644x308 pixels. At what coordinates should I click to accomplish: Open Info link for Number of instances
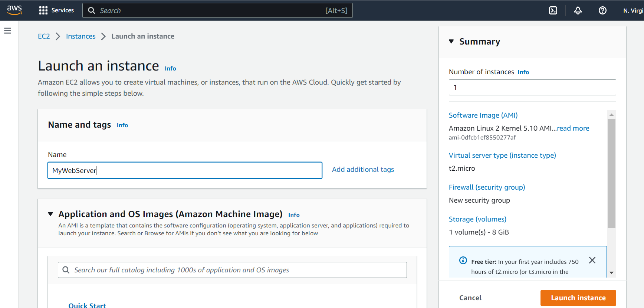pyautogui.click(x=523, y=72)
